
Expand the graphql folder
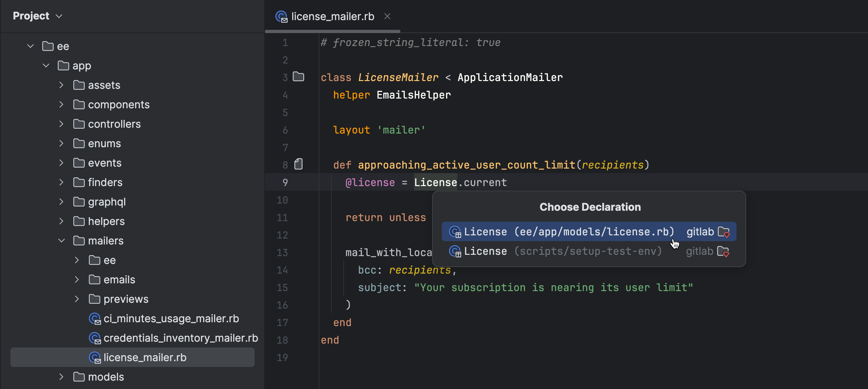pos(61,202)
